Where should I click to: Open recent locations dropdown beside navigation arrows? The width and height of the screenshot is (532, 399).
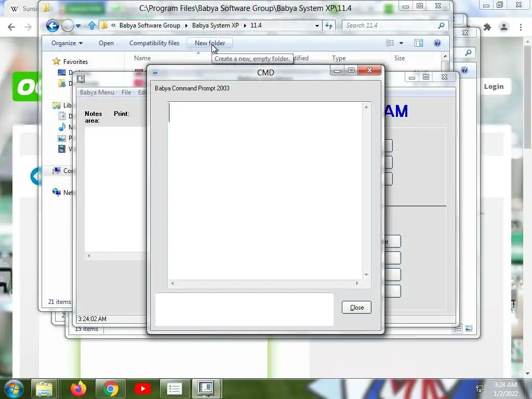point(78,26)
